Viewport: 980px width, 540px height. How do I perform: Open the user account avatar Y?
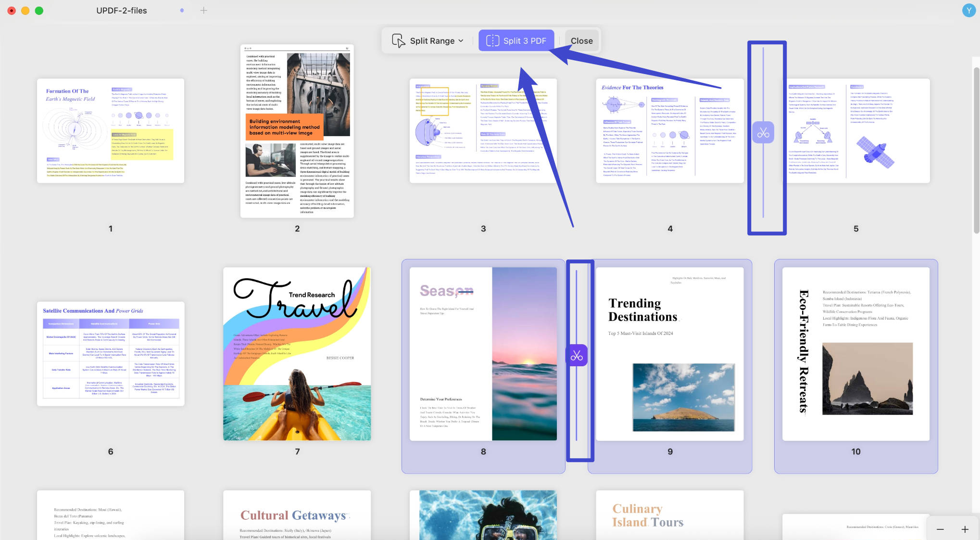968,10
